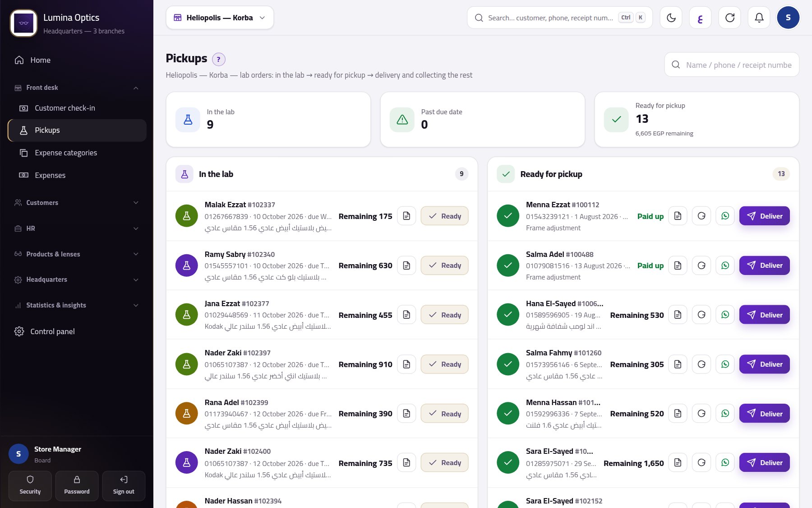The image size is (812, 508).
Task: Open the Heliopolis — Korba branch dropdown
Action: point(220,18)
